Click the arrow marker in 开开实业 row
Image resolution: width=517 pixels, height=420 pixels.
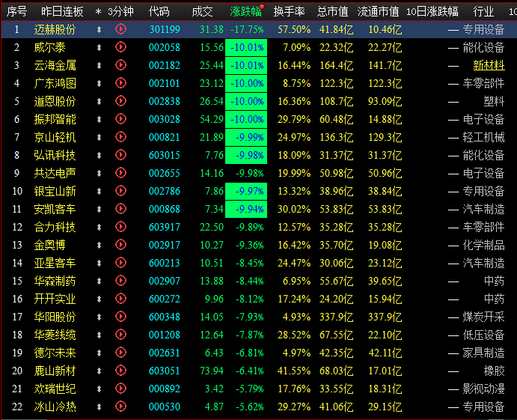click(99, 299)
